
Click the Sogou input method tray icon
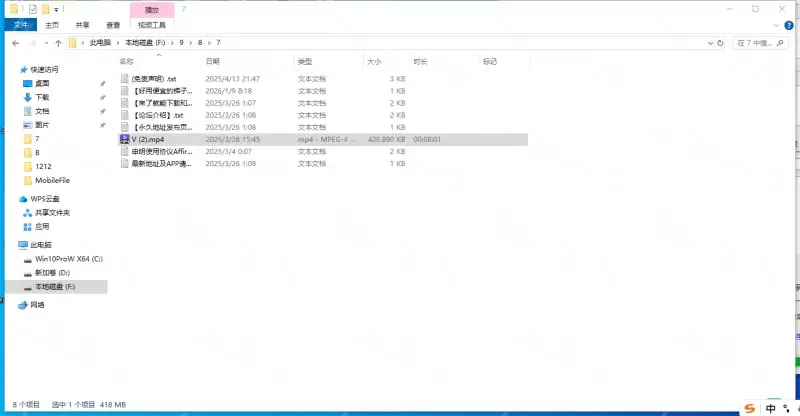[749, 408]
